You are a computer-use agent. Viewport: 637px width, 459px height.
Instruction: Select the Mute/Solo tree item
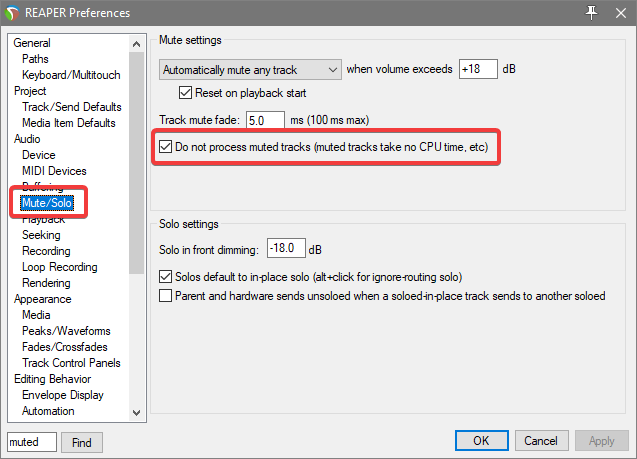[x=47, y=203]
